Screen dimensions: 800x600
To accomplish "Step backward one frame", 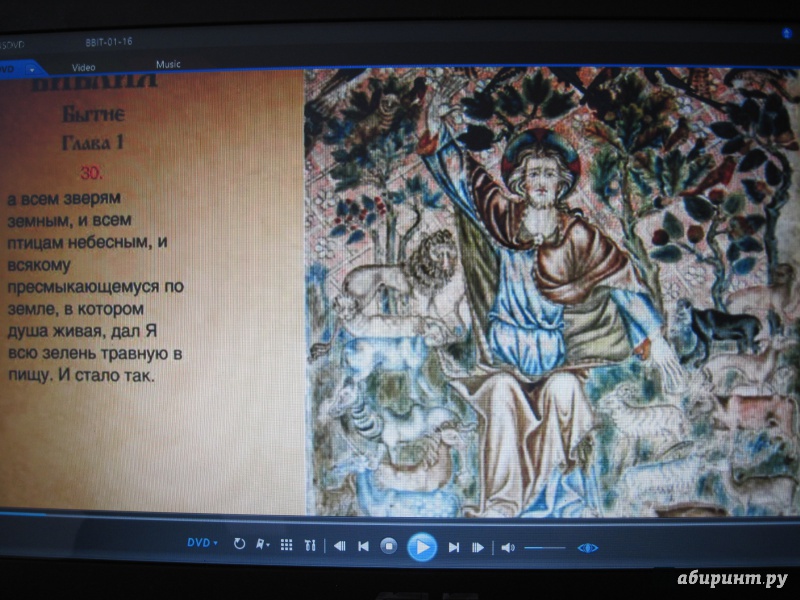I will (x=339, y=546).
